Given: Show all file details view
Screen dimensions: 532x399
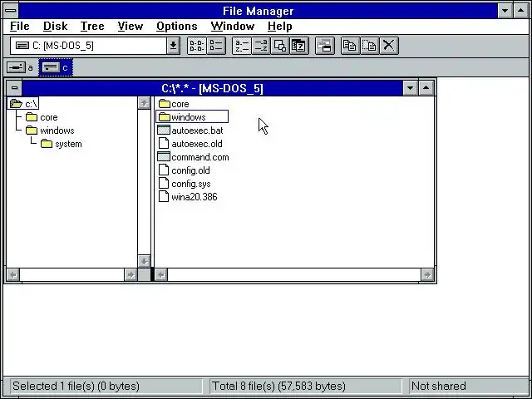Looking at the screenshot, I should click(216, 46).
